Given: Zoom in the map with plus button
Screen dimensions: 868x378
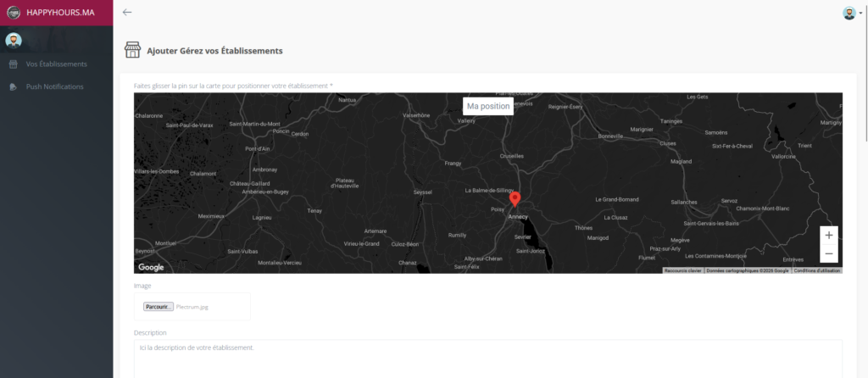Looking at the screenshot, I should tap(828, 235).
